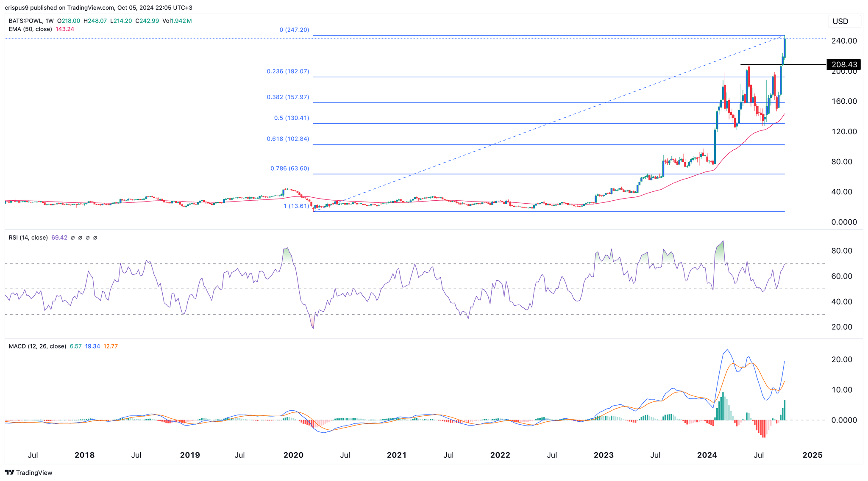Click the 2024 label on the time axis
868x481 pixels.
(x=707, y=455)
